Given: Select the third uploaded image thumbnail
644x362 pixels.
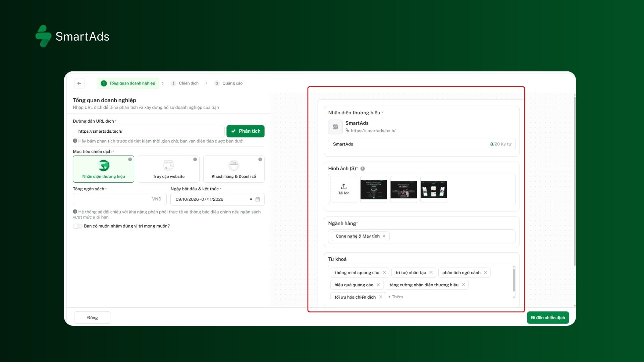Looking at the screenshot, I should pos(434,189).
